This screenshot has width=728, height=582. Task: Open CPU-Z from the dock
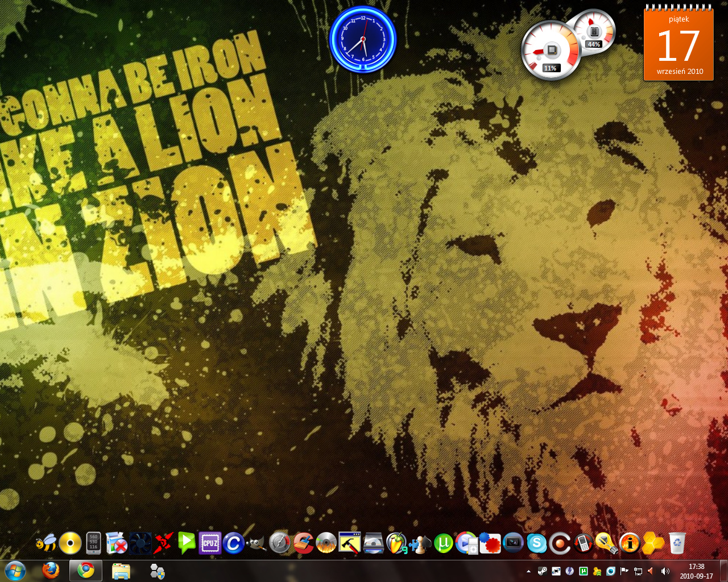[x=210, y=543]
